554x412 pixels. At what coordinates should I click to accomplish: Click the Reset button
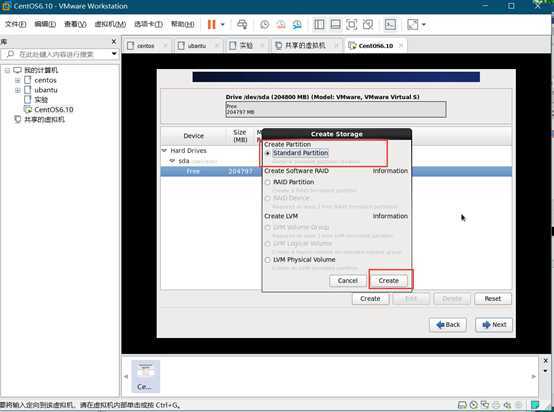[x=493, y=299]
